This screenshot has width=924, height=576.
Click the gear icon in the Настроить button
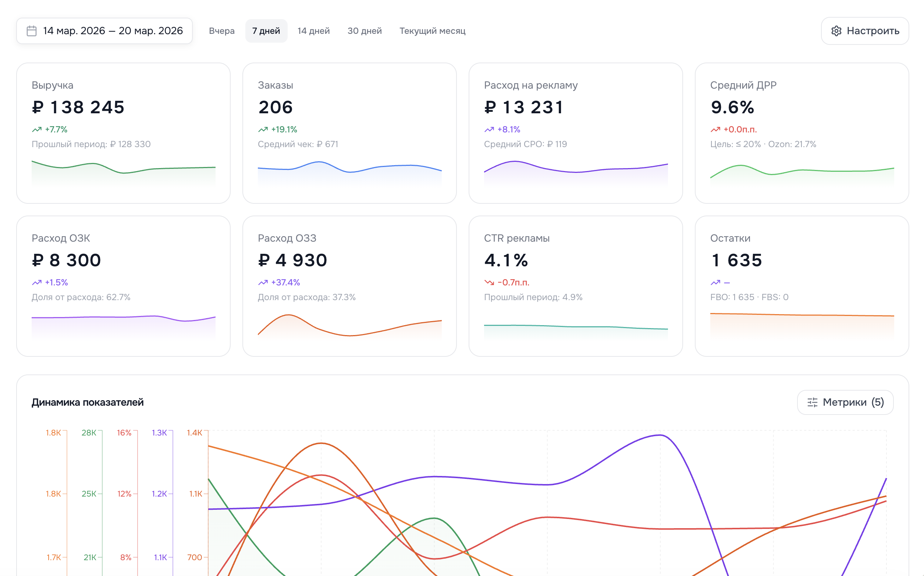pos(836,31)
